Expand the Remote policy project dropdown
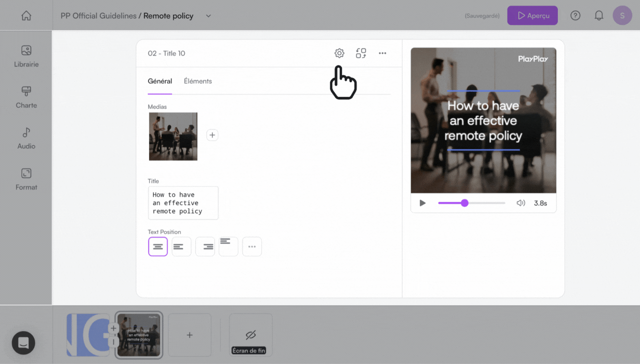Image resolution: width=640 pixels, height=364 pixels. coord(208,16)
